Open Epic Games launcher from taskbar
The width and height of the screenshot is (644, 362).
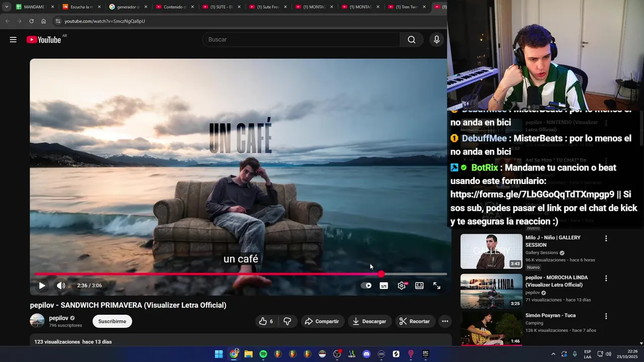pos(425,354)
